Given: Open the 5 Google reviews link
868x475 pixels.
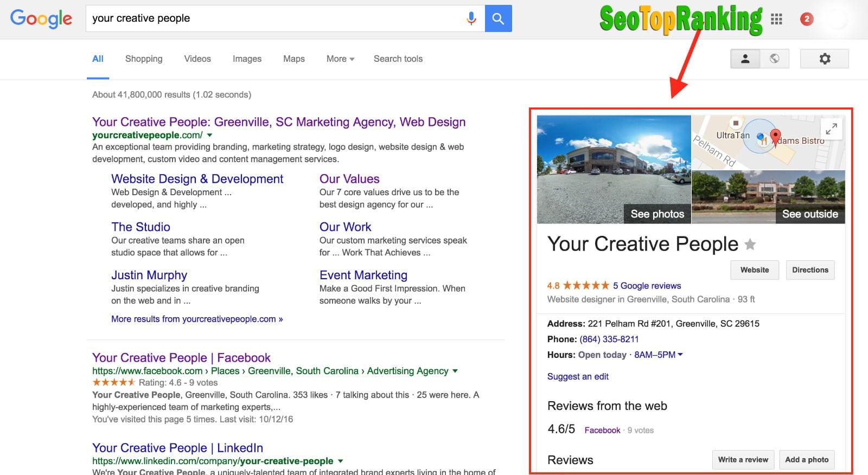Looking at the screenshot, I should 647,286.
